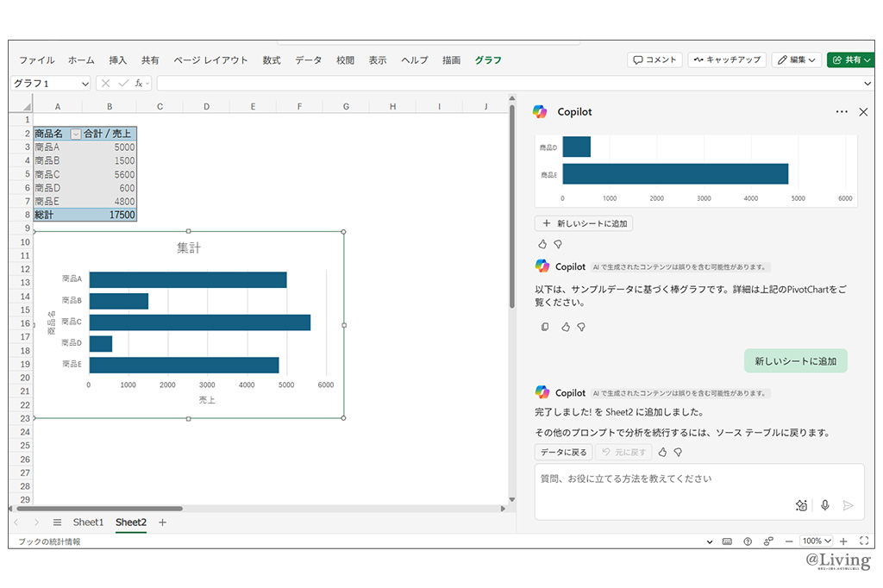883x588 pixels.
Task: Click the zoom in plus on status bar
Action: 843,541
